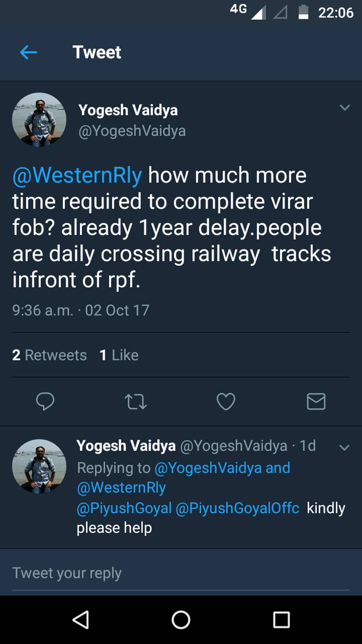Open Yogesh Vaidya's main tweet profile photo
This screenshot has height=644, width=362.
[40, 119]
